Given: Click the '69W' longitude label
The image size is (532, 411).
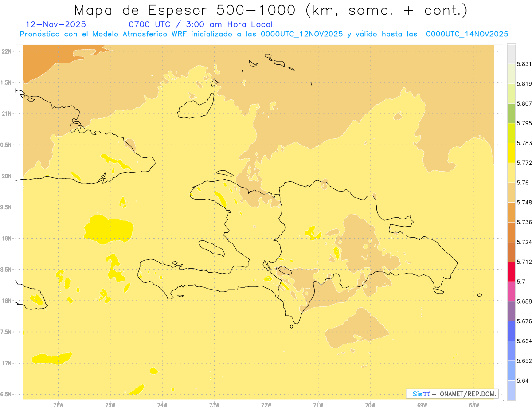Looking at the screenshot, I should tap(422, 405).
